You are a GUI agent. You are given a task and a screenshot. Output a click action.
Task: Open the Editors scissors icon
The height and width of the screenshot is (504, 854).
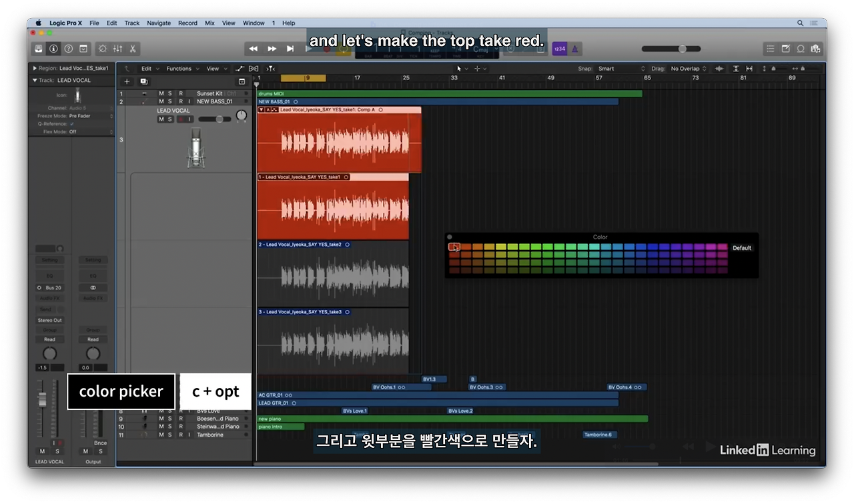[x=133, y=49]
